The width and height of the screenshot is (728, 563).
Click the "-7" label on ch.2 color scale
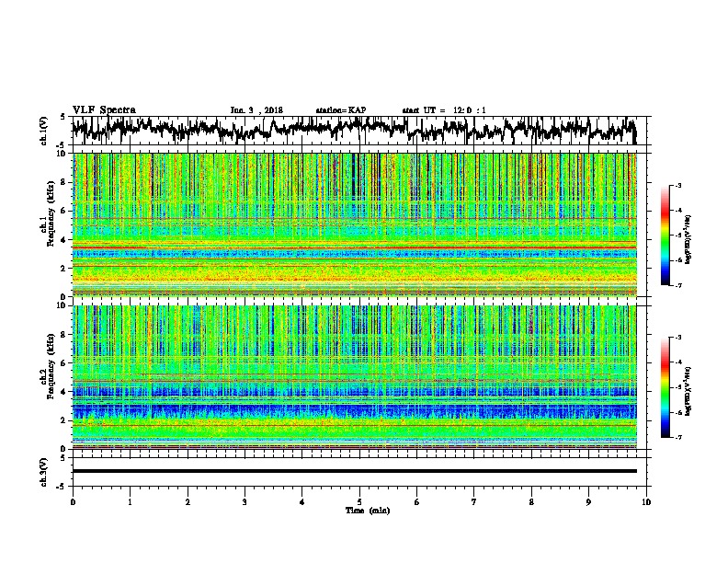click(678, 437)
